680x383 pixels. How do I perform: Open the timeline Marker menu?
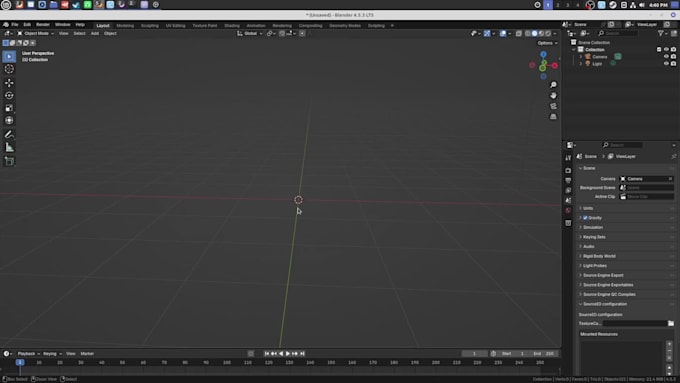tap(87, 354)
